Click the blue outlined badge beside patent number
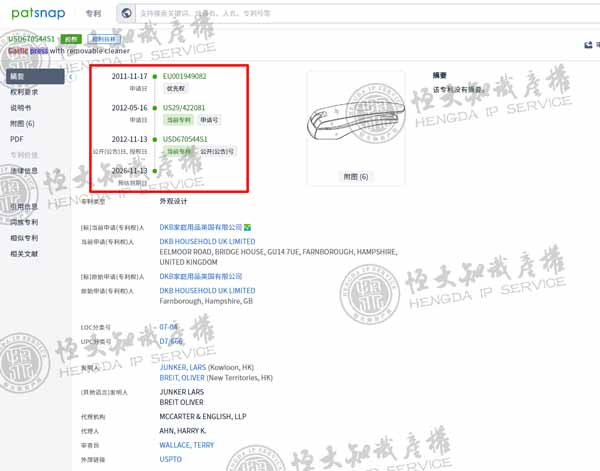The height and width of the screenshot is (471, 600). click(104, 39)
